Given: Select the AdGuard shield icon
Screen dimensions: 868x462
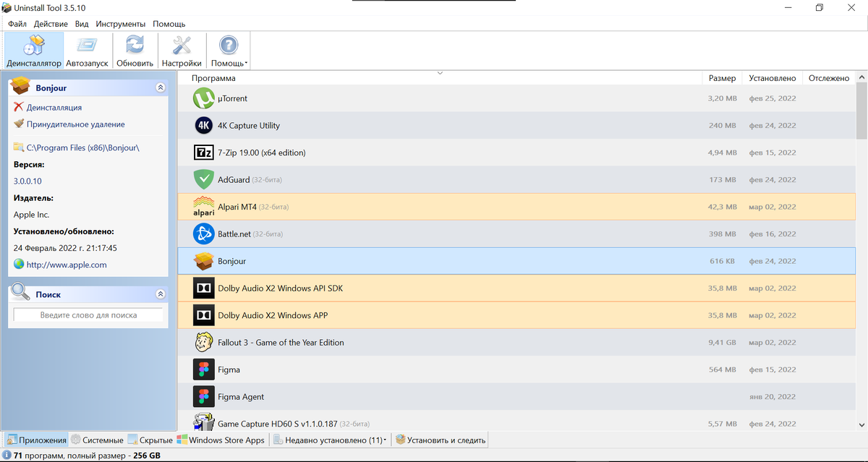Looking at the screenshot, I should click(x=205, y=179).
